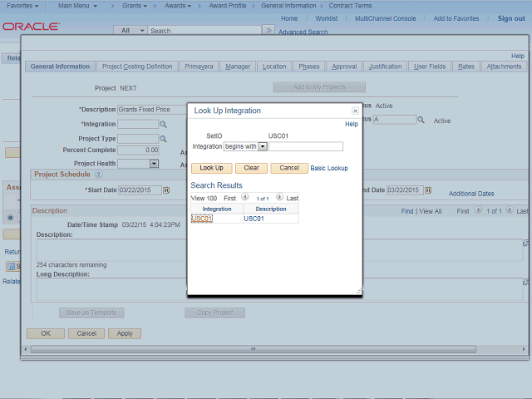
Task: Open the Start Date calendar picker
Action: coord(166,190)
